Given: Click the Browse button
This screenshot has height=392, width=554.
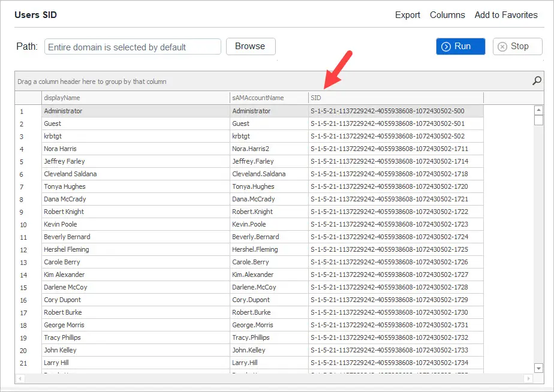Looking at the screenshot, I should pyautogui.click(x=251, y=46).
